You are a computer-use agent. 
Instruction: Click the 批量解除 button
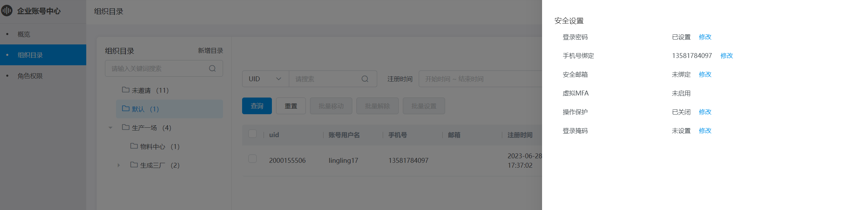378,106
